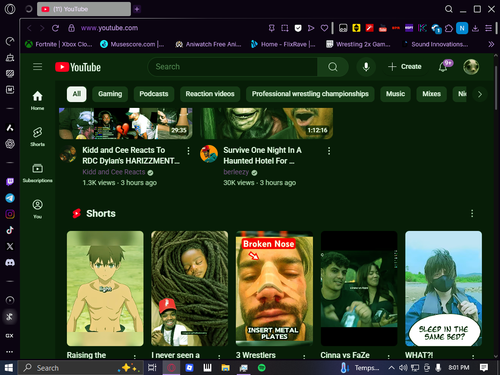Click the Opera GX menu logo

click(10, 9)
